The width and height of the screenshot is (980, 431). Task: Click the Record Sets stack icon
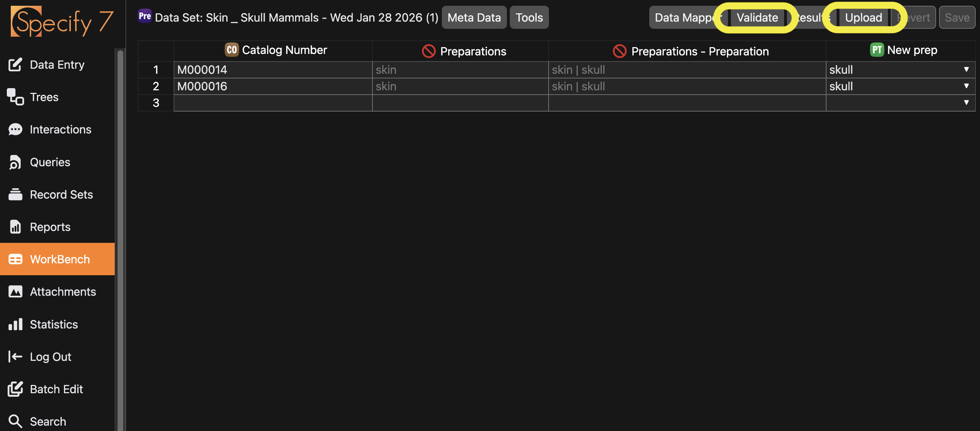[15, 195]
